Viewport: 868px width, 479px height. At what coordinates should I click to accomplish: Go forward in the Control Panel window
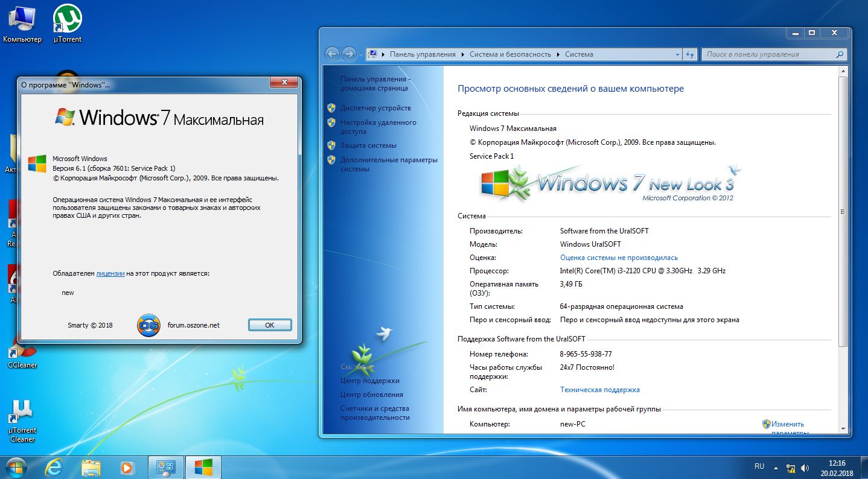tap(349, 54)
